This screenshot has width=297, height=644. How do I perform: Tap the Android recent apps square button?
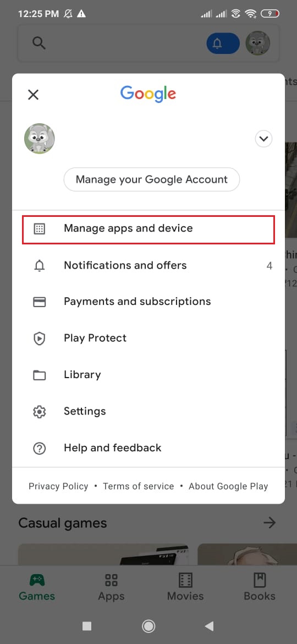(x=86, y=626)
